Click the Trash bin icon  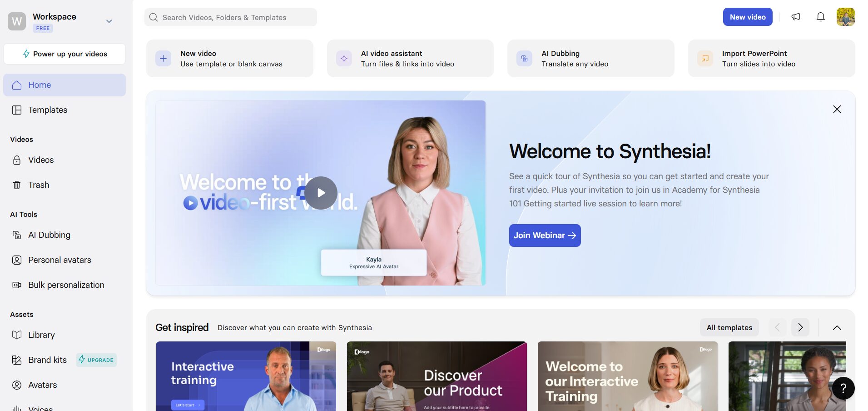coord(17,185)
